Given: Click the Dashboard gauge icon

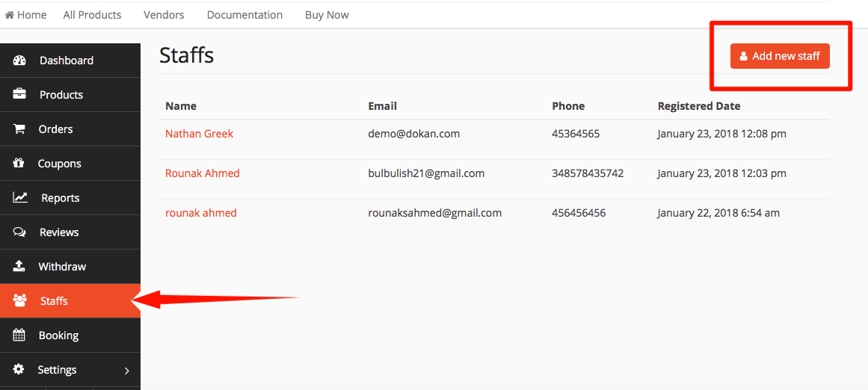Looking at the screenshot, I should pyautogui.click(x=19, y=61).
